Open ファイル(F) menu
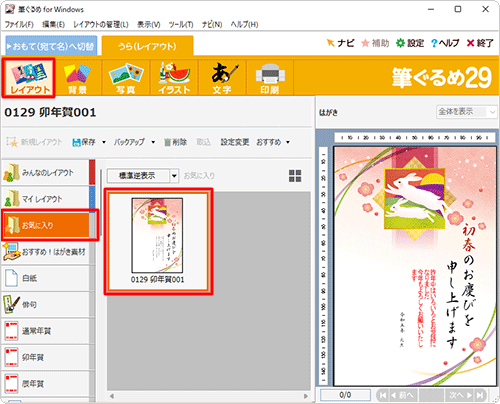The image size is (500, 404). (x=19, y=25)
